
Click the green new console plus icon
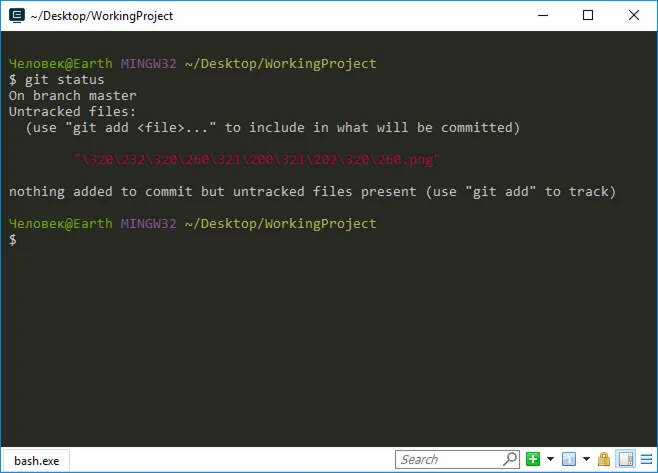(x=534, y=459)
